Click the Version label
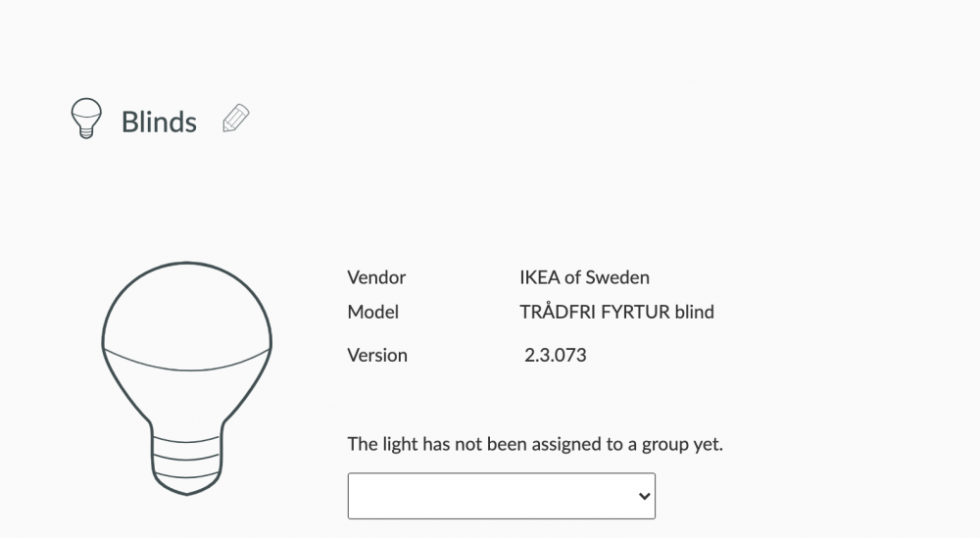 coord(377,355)
